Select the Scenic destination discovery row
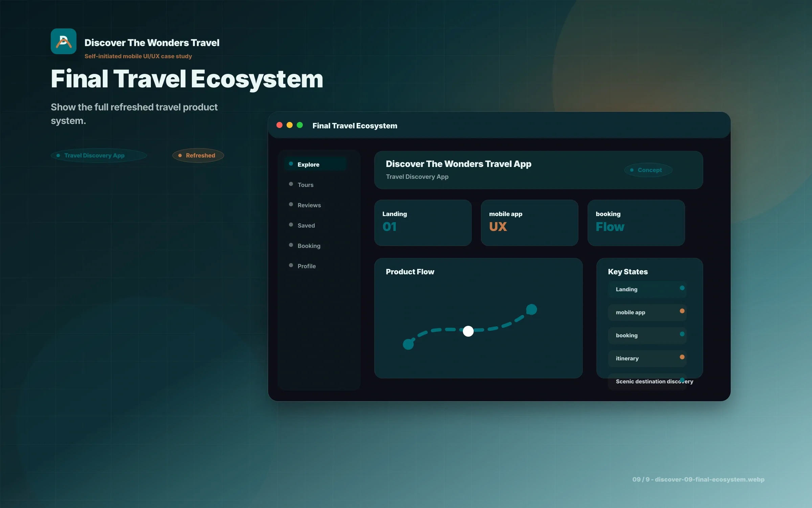Viewport: 812px width, 508px height. point(647,381)
